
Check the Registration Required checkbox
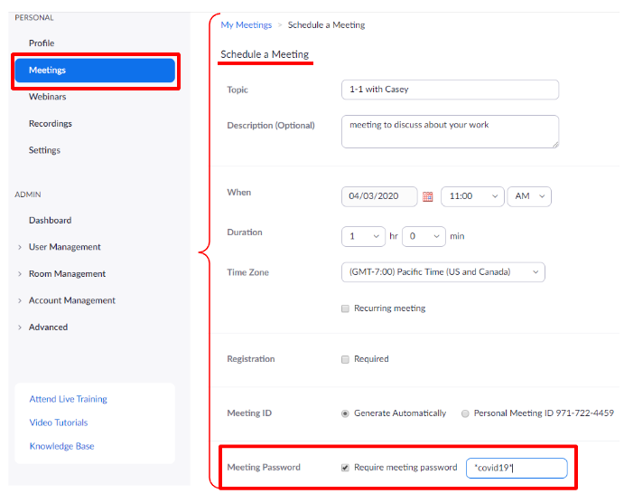[346, 359]
